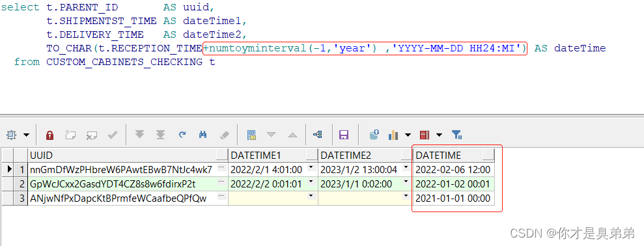The image size is (644, 246).
Task: Click the single record view icon
Action: [x=251, y=135]
